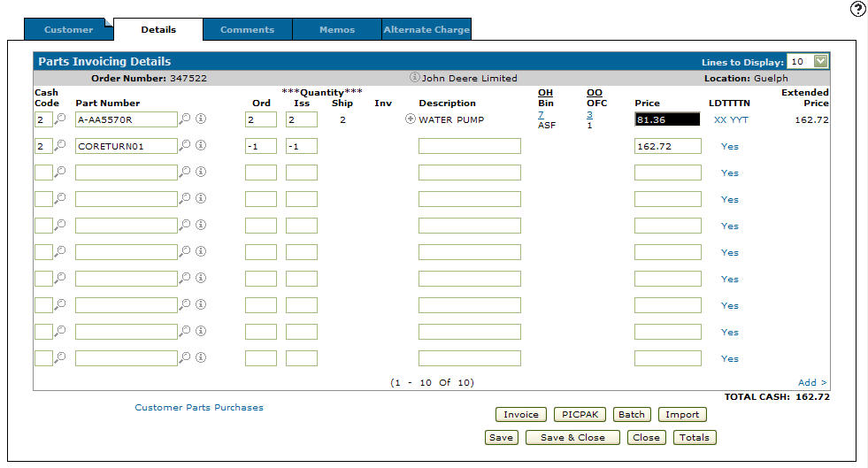868x468 pixels.
Task: Click cash code search icon for A-AA5570R row
Action: tap(60, 119)
